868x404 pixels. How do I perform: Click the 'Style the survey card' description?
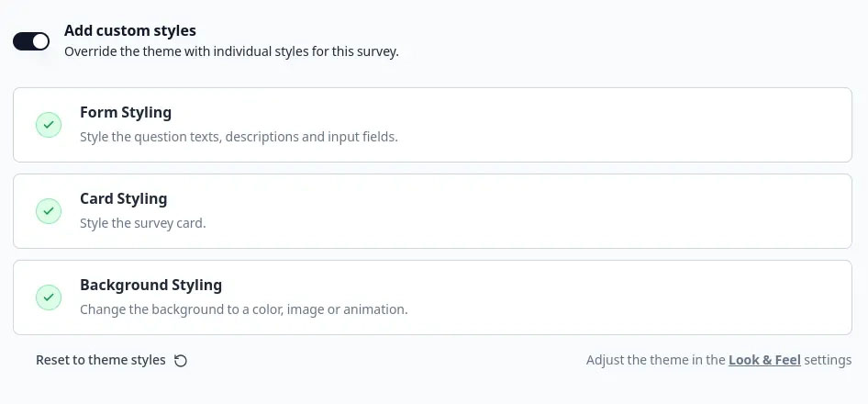(142, 223)
